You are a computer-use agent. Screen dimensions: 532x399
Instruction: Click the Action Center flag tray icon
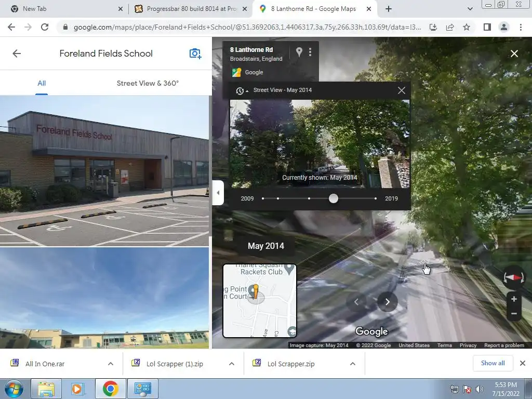[x=467, y=389]
